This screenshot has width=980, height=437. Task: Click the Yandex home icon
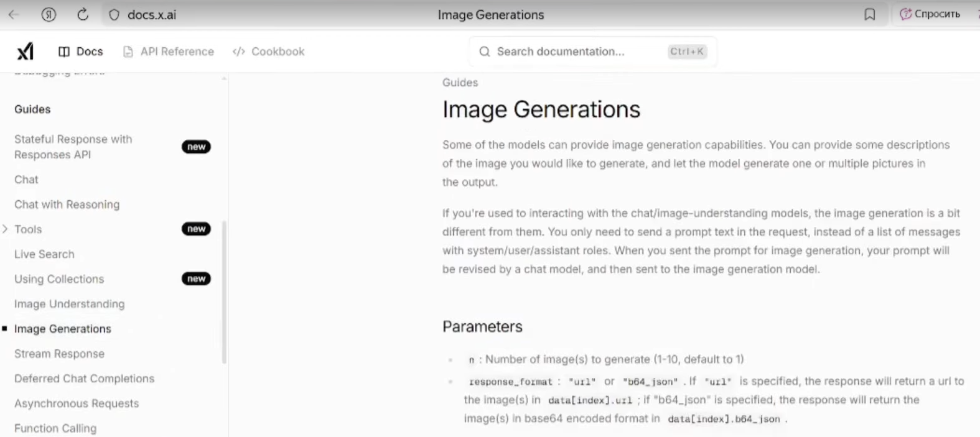point(49,14)
